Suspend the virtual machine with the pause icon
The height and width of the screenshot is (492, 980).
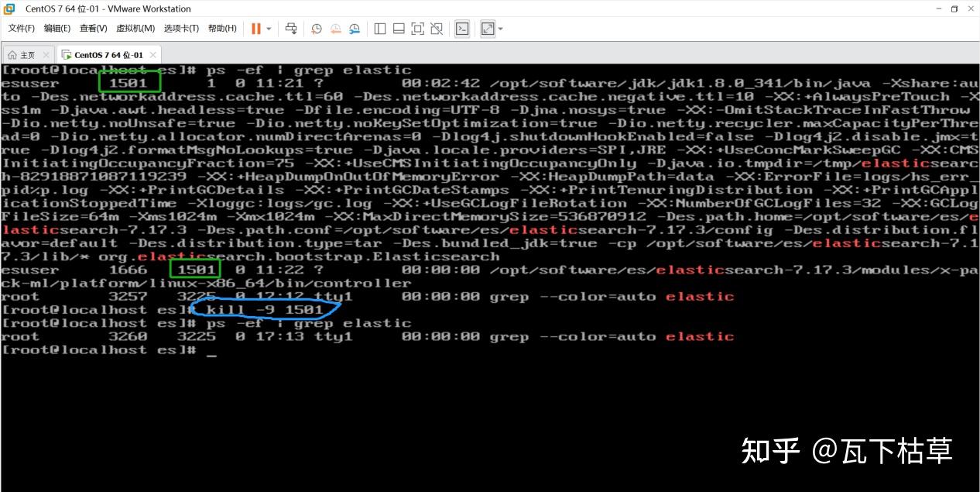click(x=256, y=29)
